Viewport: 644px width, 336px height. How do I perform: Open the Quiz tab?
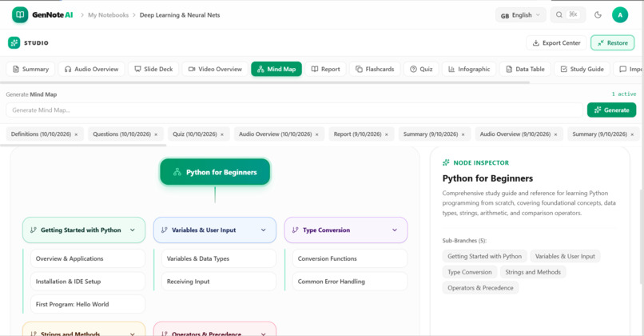[x=421, y=69]
